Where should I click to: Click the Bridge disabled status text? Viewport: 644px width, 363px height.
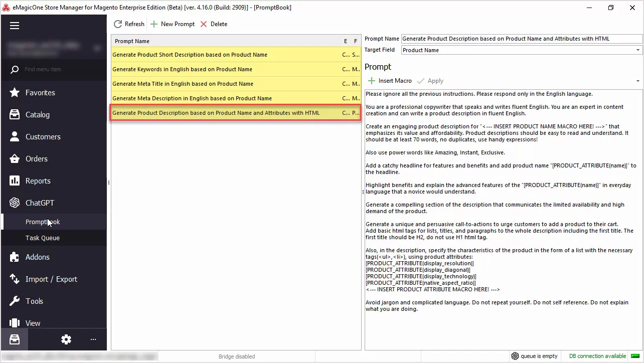(x=237, y=356)
